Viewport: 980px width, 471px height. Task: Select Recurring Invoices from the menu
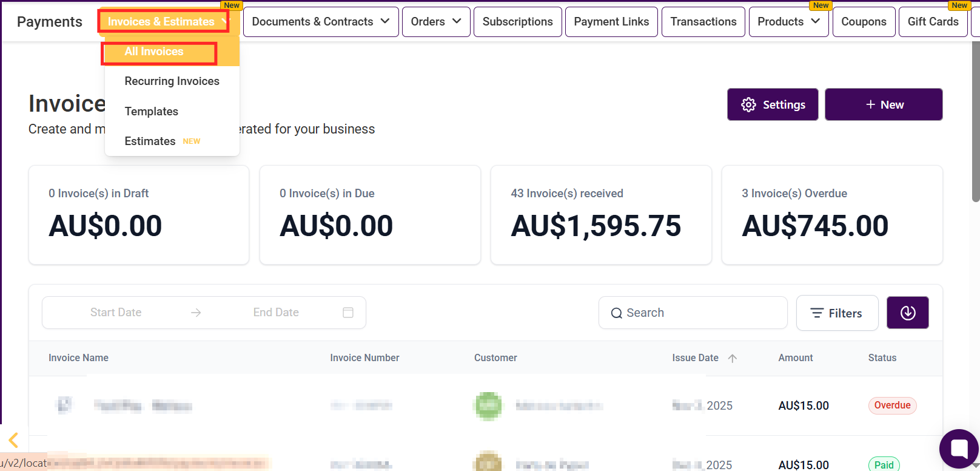click(172, 81)
